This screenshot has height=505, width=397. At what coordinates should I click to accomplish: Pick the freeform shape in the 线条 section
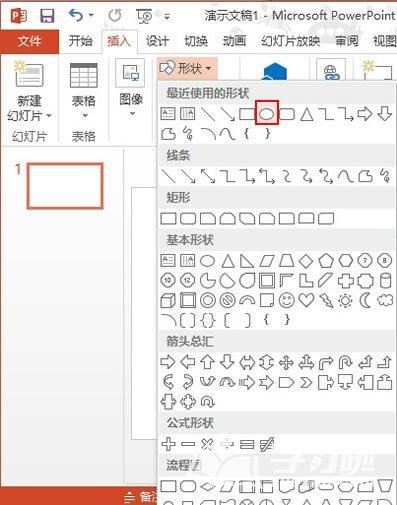(365, 176)
